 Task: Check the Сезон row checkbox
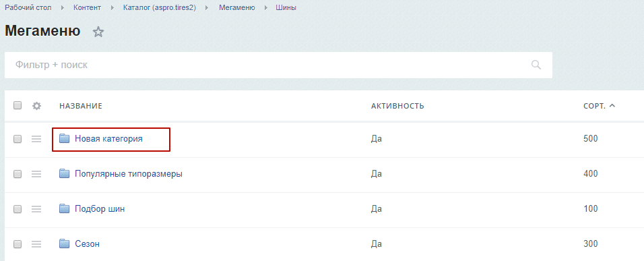pyautogui.click(x=18, y=243)
